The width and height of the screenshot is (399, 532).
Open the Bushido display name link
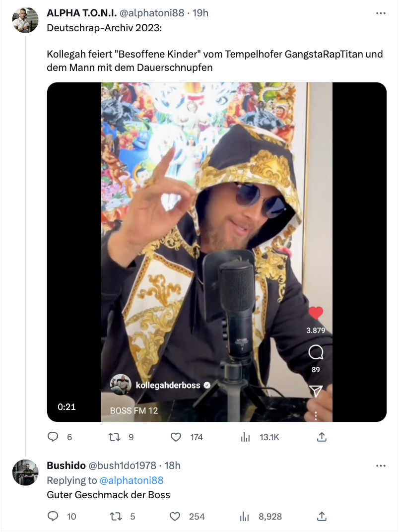point(66,465)
